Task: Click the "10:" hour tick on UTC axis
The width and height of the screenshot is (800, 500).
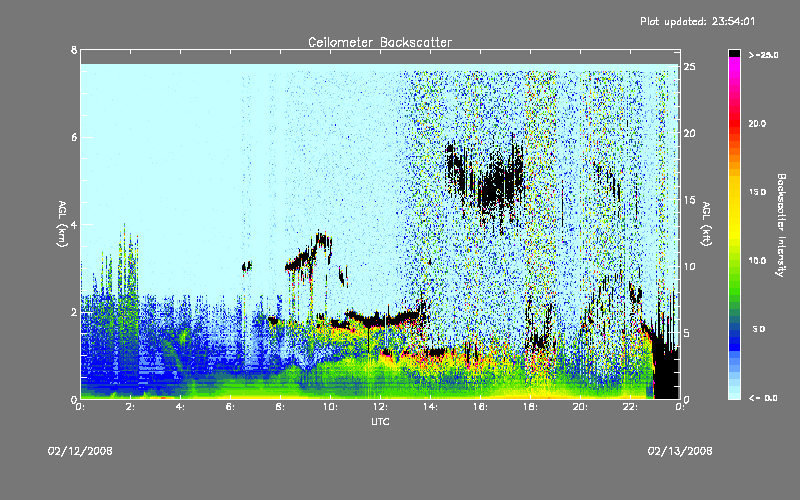Action: point(330,407)
